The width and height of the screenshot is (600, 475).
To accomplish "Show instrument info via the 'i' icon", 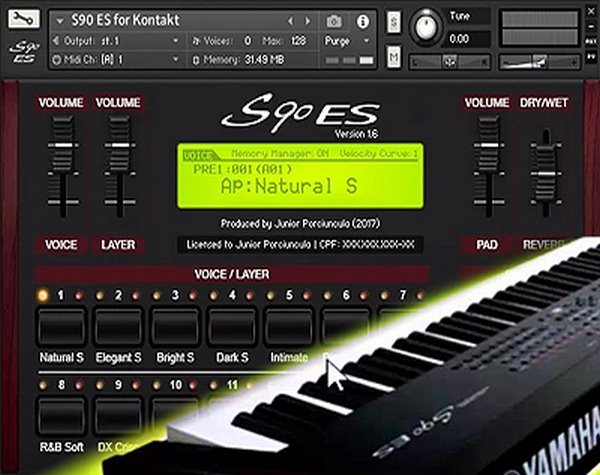I will click(x=362, y=21).
